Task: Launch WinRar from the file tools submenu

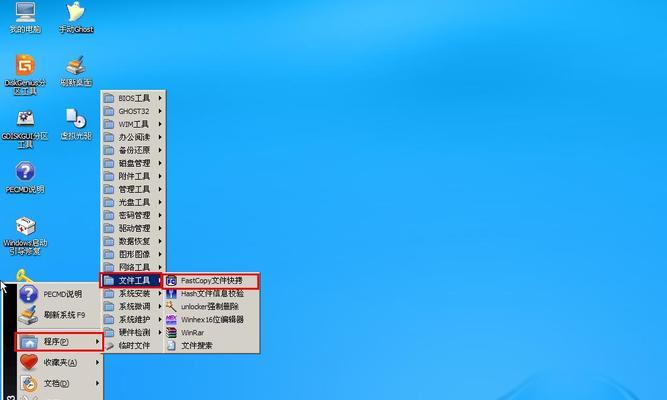Action: [211, 332]
